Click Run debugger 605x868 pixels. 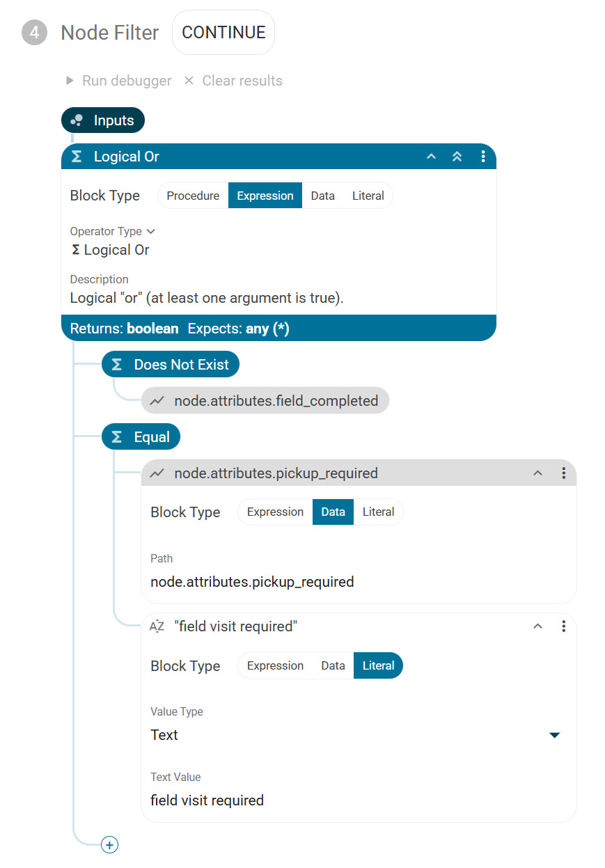click(x=118, y=81)
